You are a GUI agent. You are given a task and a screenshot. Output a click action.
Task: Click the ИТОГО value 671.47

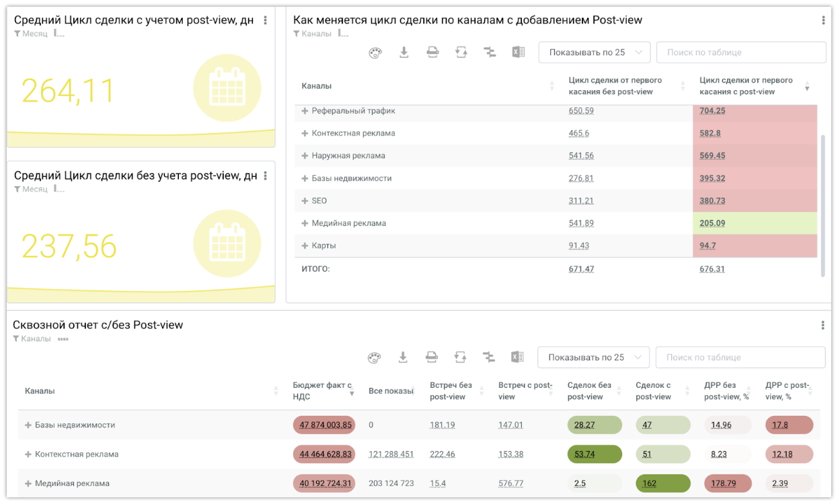pyautogui.click(x=581, y=269)
